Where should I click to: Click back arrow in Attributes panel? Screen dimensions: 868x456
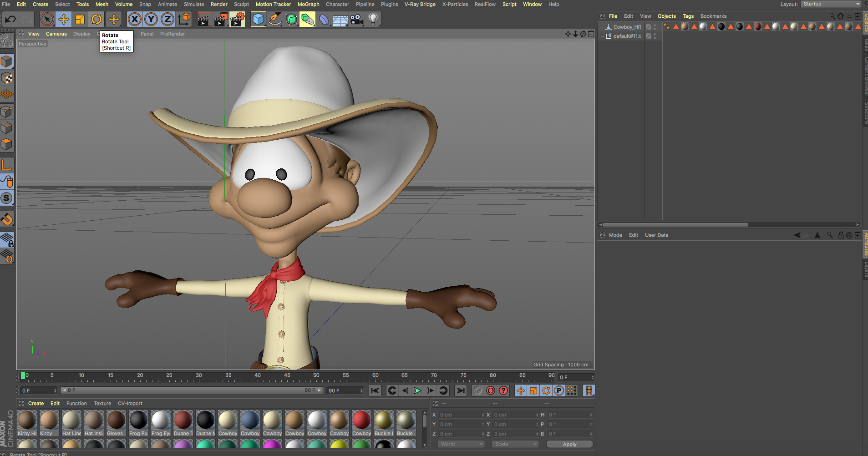click(x=797, y=235)
